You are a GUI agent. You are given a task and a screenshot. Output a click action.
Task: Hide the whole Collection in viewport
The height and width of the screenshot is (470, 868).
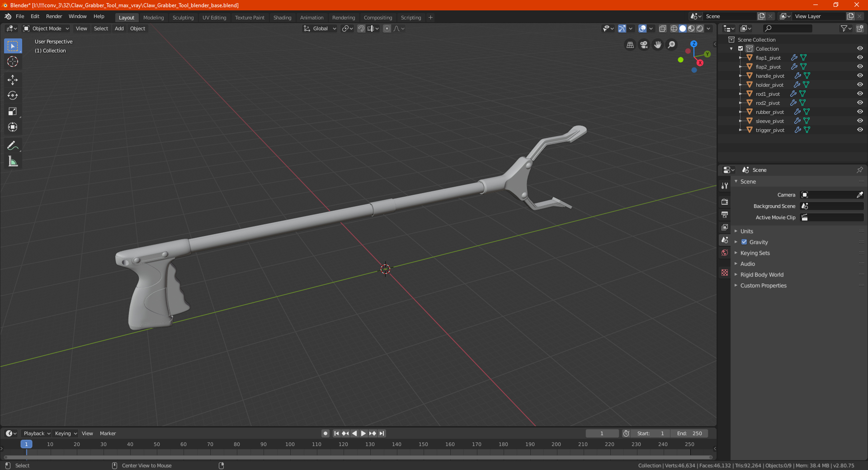[860, 49]
